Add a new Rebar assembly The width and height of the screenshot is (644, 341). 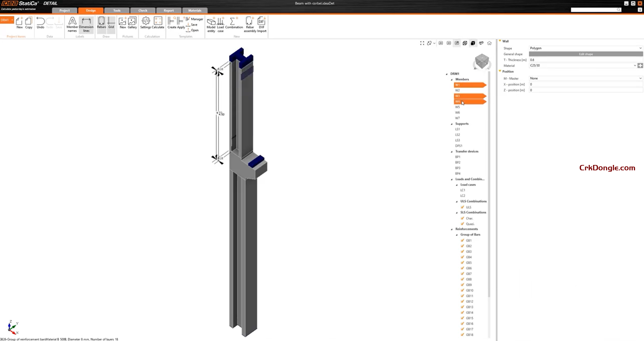point(250,24)
